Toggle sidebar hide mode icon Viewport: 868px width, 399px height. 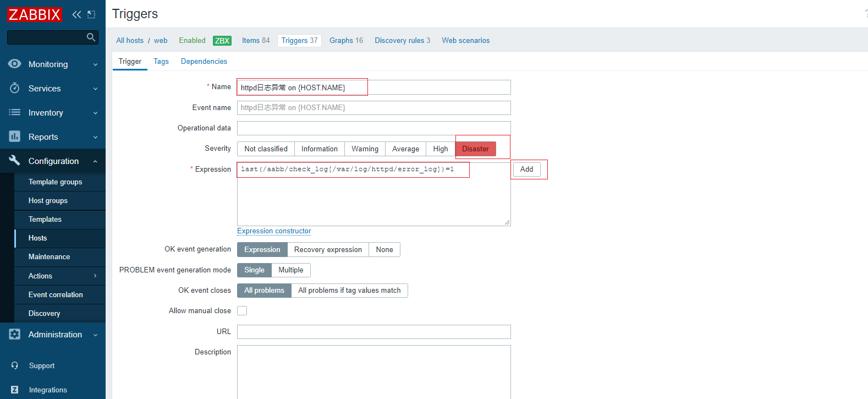coord(91,14)
